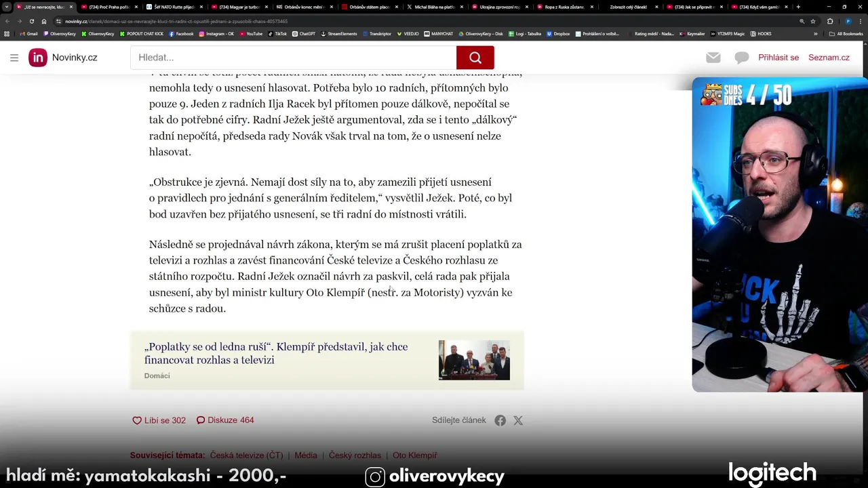The height and width of the screenshot is (488, 868).
Task: Expand the browser tab search dropdown
Action: (x=7, y=7)
